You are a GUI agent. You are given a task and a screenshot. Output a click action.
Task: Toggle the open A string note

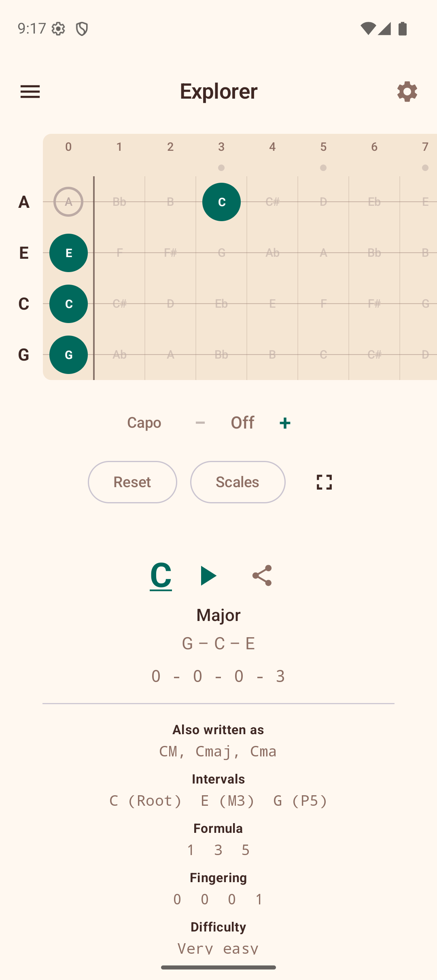(x=68, y=202)
